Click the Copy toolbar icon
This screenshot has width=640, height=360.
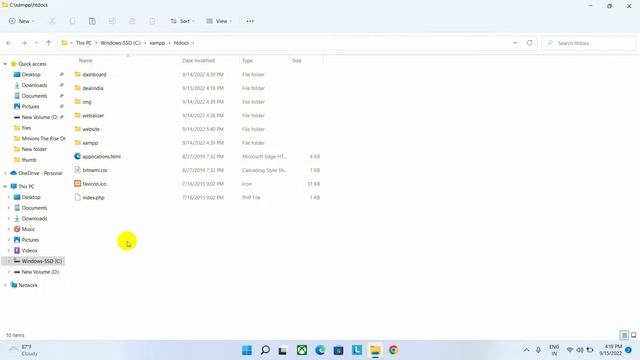click(x=72, y=21)
